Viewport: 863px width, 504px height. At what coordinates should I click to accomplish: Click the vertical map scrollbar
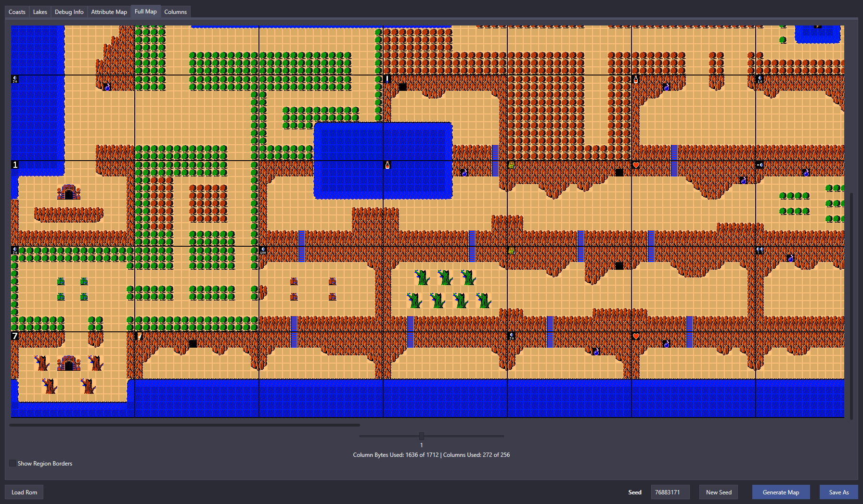(851, 306)
